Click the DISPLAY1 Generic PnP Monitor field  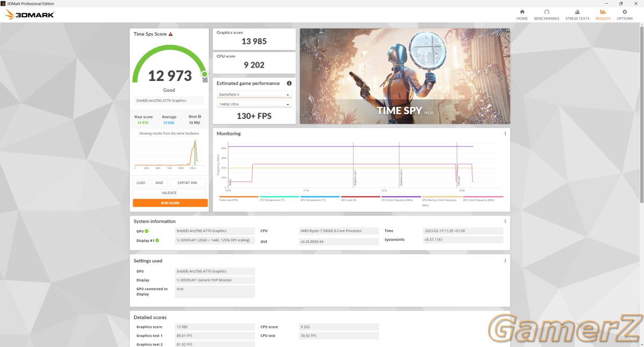pos(215,280)
